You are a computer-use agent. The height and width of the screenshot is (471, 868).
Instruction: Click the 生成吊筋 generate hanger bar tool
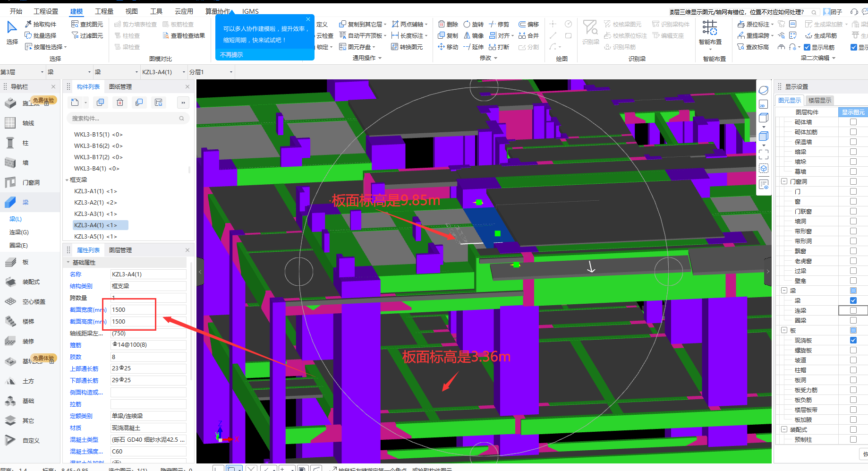821,35
